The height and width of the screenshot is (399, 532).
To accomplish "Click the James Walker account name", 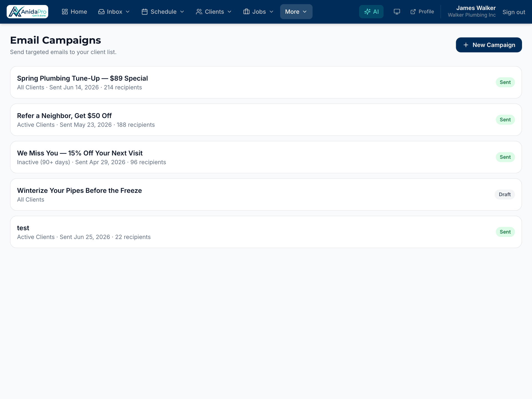I will [x=476, y=8].
